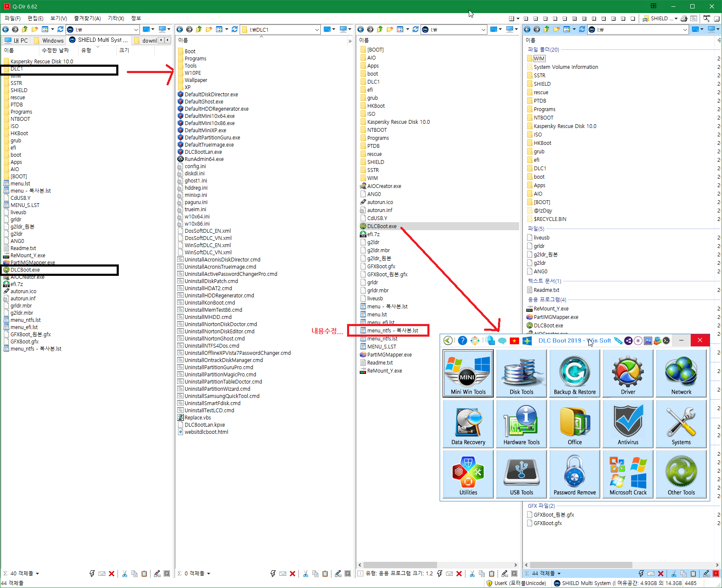Select the WIM folder in the fourth pane

pos(539,58)
